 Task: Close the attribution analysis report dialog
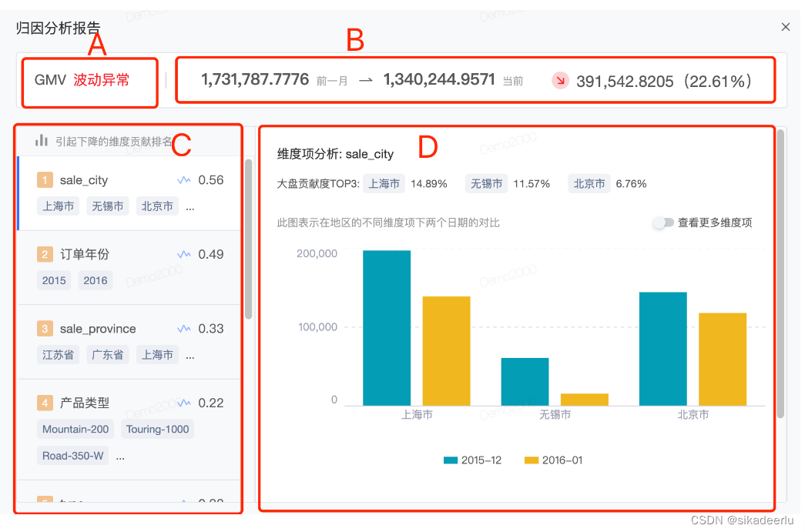[x=785, y=27]
